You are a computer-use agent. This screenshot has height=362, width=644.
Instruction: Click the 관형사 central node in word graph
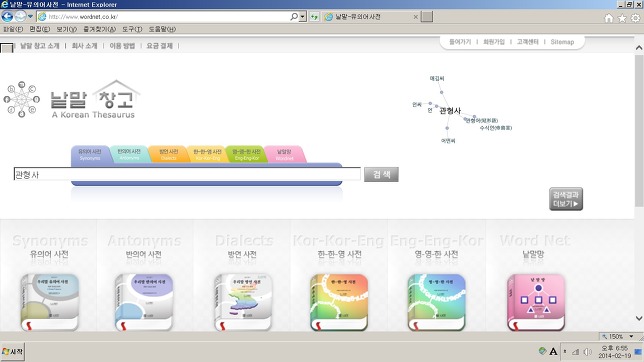tap(450, 111)
